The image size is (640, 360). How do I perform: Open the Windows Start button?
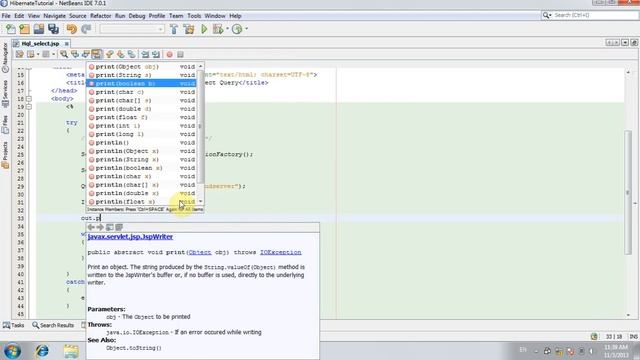pyautogui.click(x=12, y=351)
